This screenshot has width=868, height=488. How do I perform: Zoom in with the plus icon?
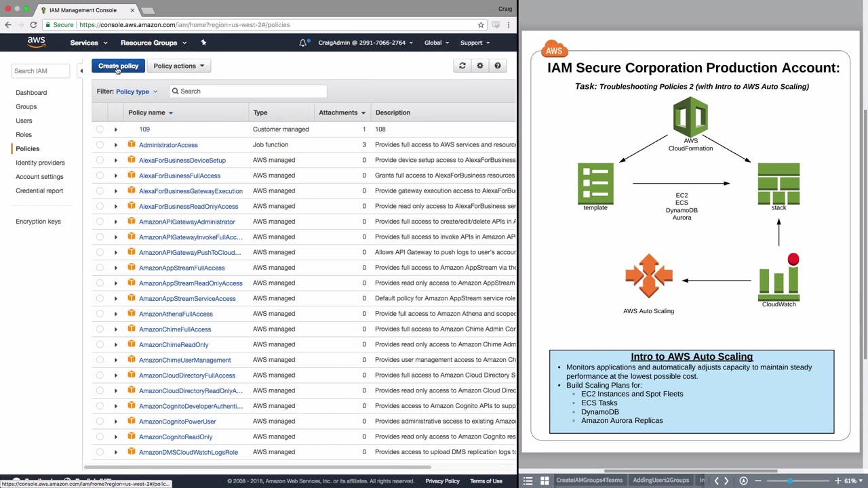838,481
